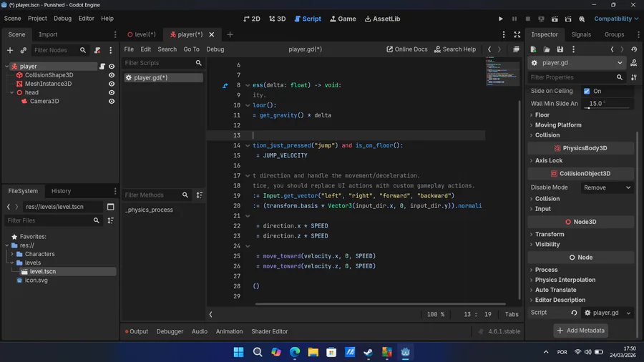Hide the CollisionShape3D node visibility
This screenshot has width=644, height=362.
click(x=112, y=75)
